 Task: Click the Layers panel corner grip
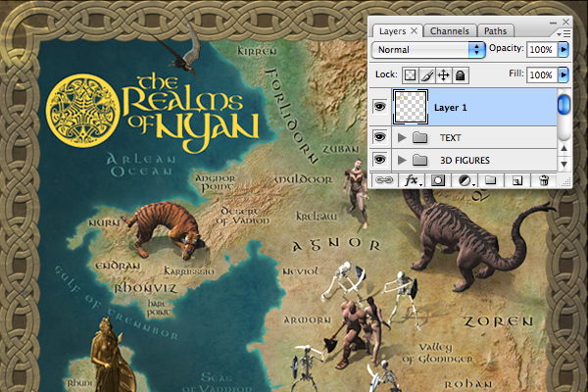(x=566, y=182)
